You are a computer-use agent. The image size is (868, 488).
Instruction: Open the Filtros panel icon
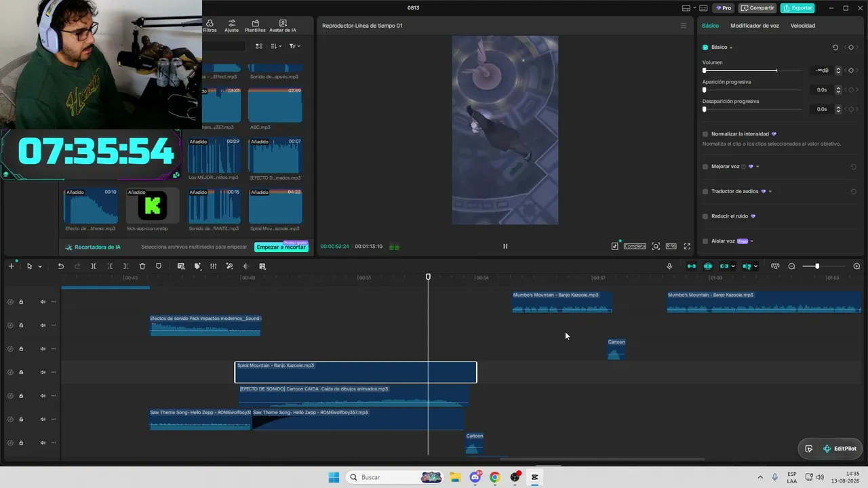point(210,26)
